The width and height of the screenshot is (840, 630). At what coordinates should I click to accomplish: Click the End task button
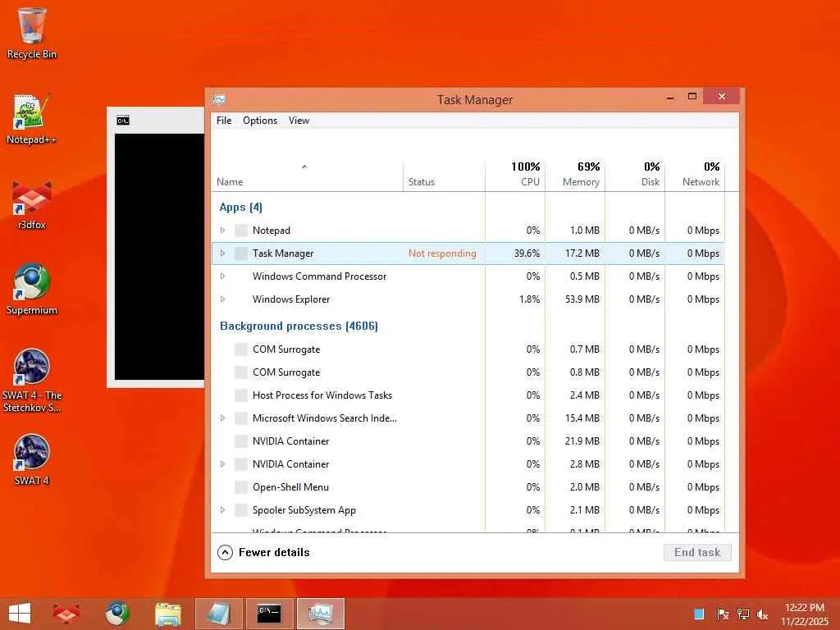pyautogui.click(x=697, y=552)
